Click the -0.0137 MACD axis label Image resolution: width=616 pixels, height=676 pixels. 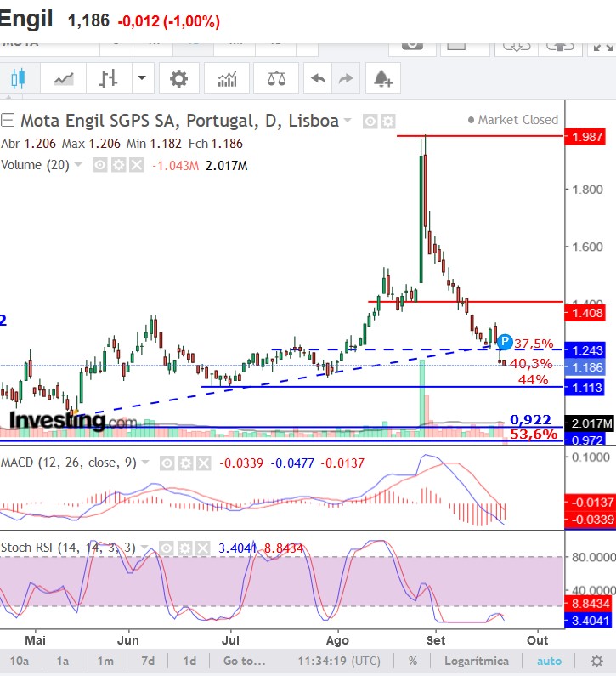point(590,503)
